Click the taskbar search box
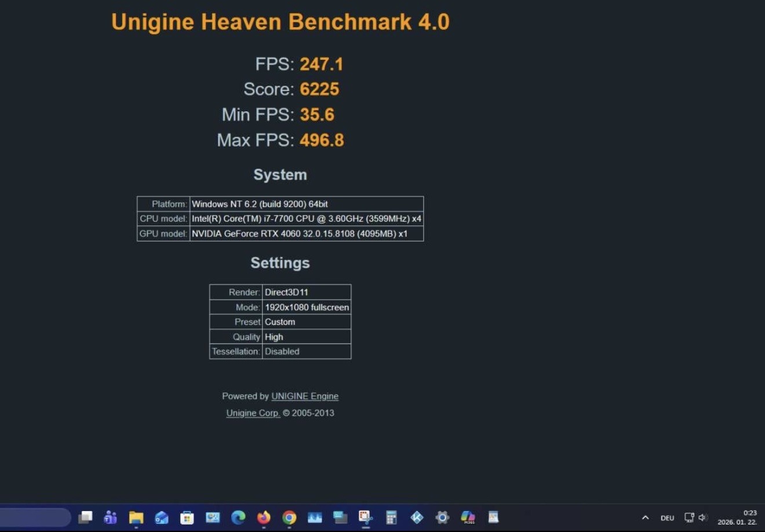Viewport: 765px width, 532px height. coord(35,517)
